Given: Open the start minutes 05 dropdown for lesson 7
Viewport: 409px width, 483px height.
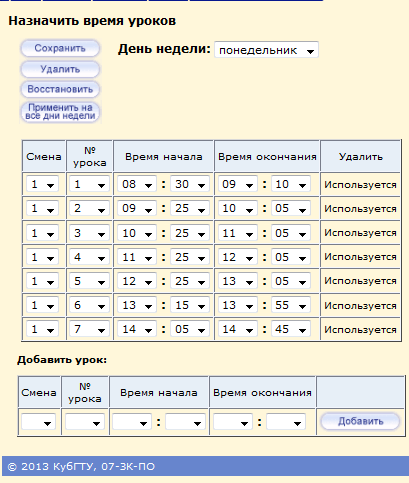Looking at the screenshot, I should [190, 329].
